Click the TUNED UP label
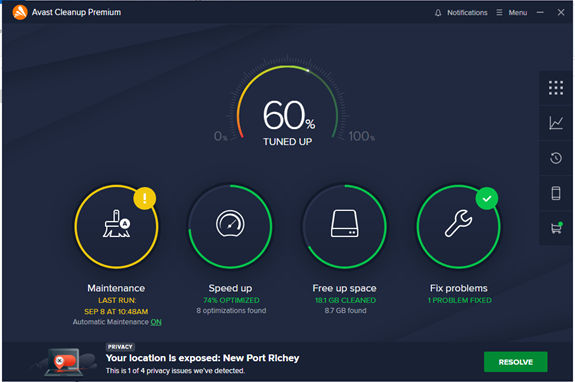 tap(288, 142)
